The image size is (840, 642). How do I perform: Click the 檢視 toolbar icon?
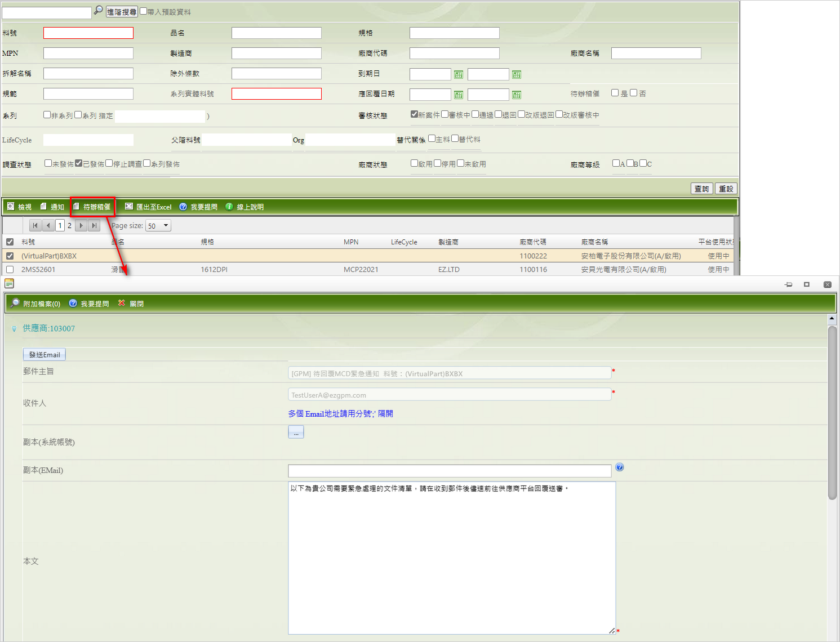pyautogui.click(x=11, y=207)
